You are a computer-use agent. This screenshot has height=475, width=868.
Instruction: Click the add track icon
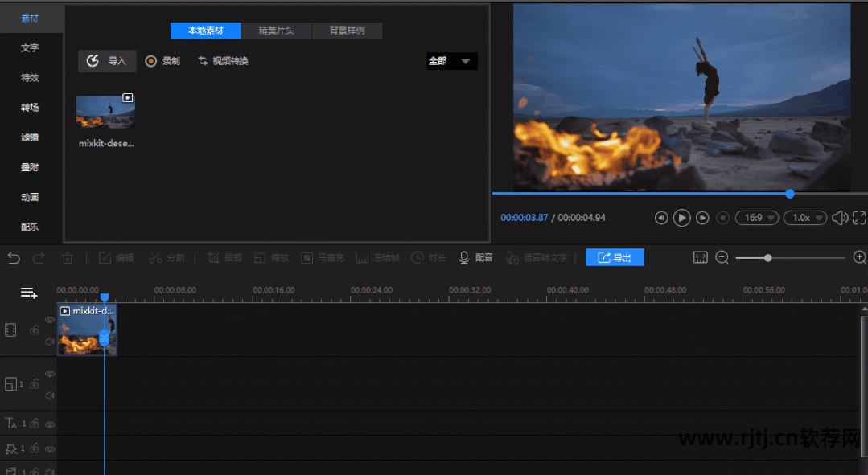(29, 293)
